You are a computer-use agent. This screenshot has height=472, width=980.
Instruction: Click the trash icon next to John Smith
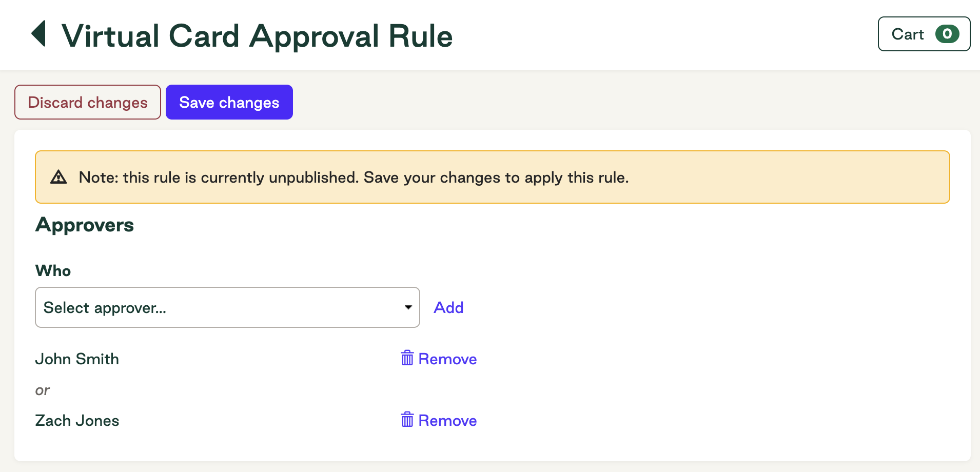tap(407, 358)
